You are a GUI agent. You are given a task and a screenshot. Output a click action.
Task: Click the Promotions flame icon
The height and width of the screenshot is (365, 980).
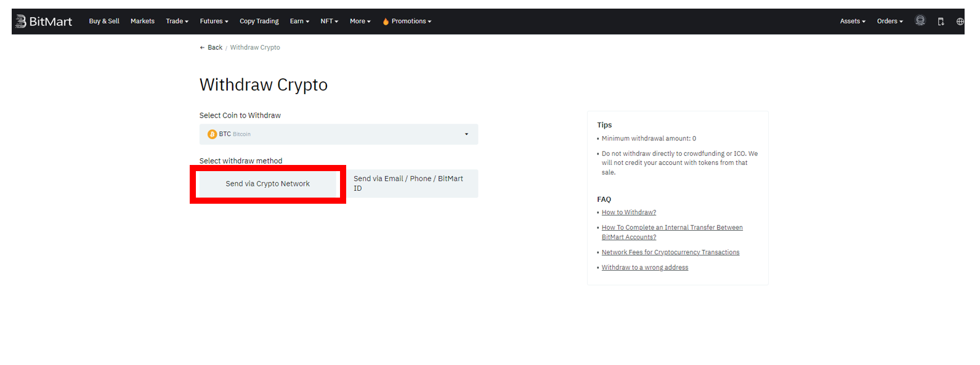[x=386, y=22]
